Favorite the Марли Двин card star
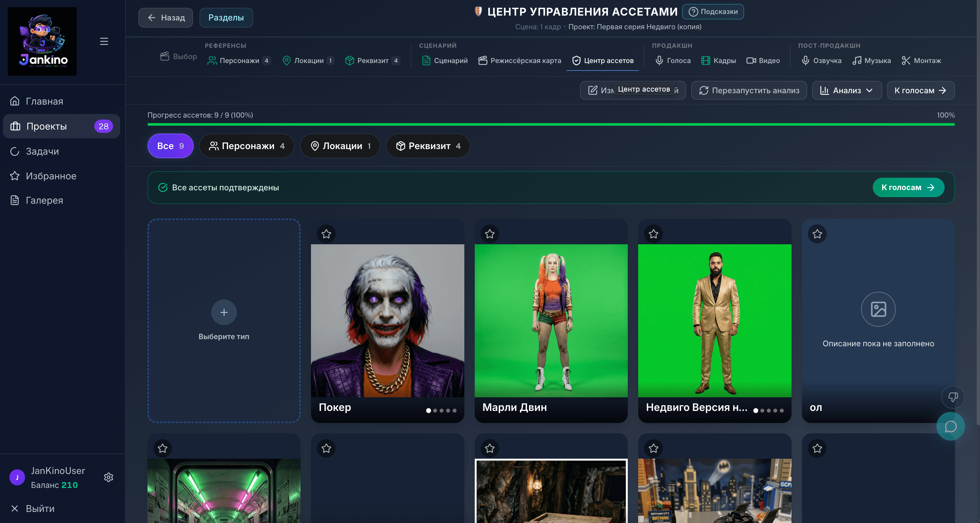Image resolution: width=980 pixels, height=523 pixels. click(x=490, y=234)
